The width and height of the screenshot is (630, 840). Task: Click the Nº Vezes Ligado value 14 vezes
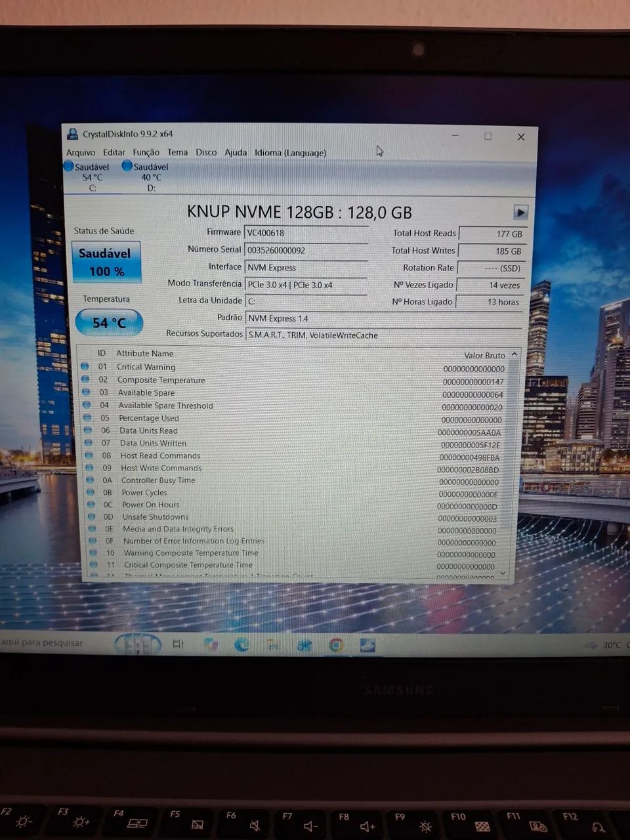[490, 285]
